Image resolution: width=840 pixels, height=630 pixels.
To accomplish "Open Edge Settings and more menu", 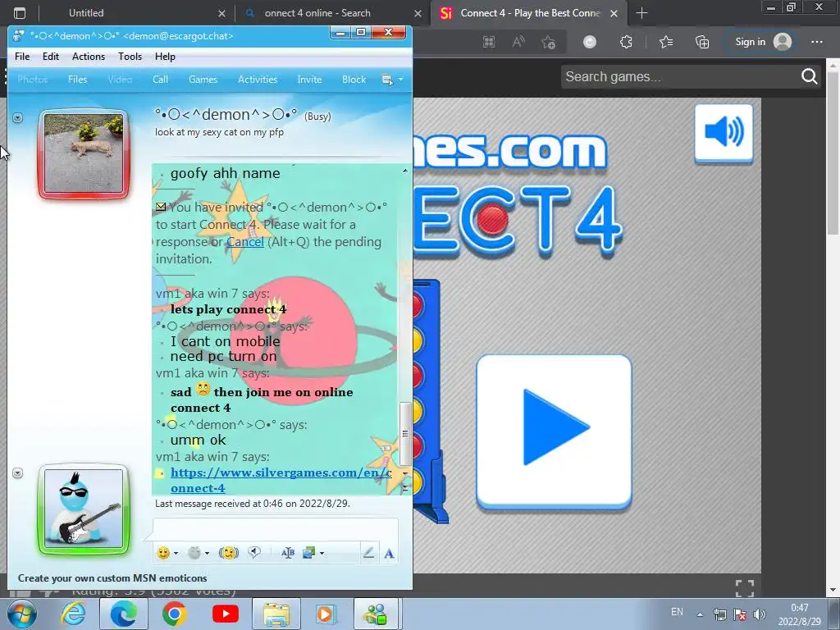I will tap(817, 42).
